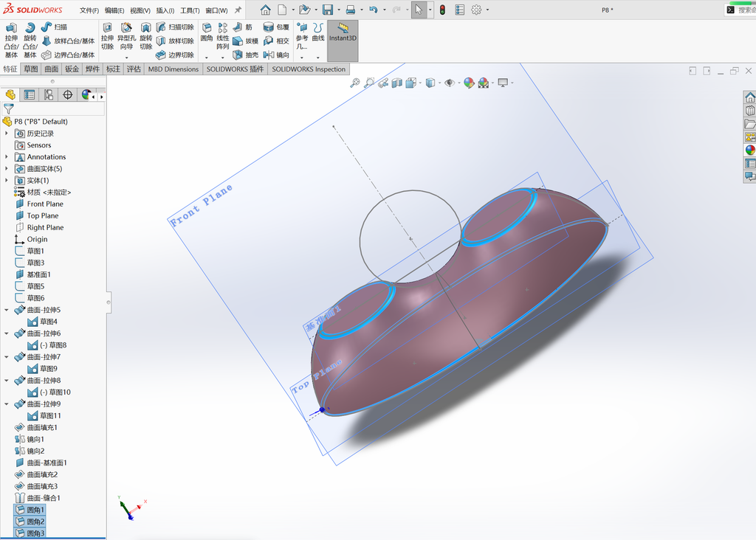
Task: Open the 插入(I) menu
Action: 165,10
